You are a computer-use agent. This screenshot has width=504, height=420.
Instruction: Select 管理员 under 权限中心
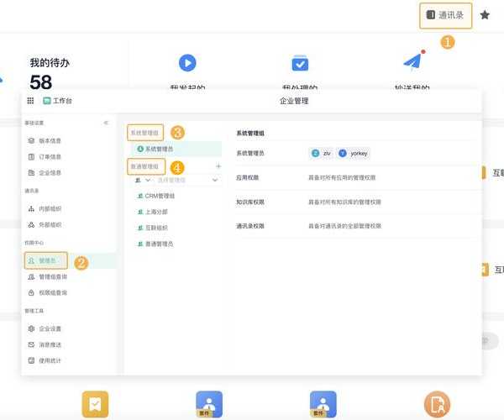[47, 260]
